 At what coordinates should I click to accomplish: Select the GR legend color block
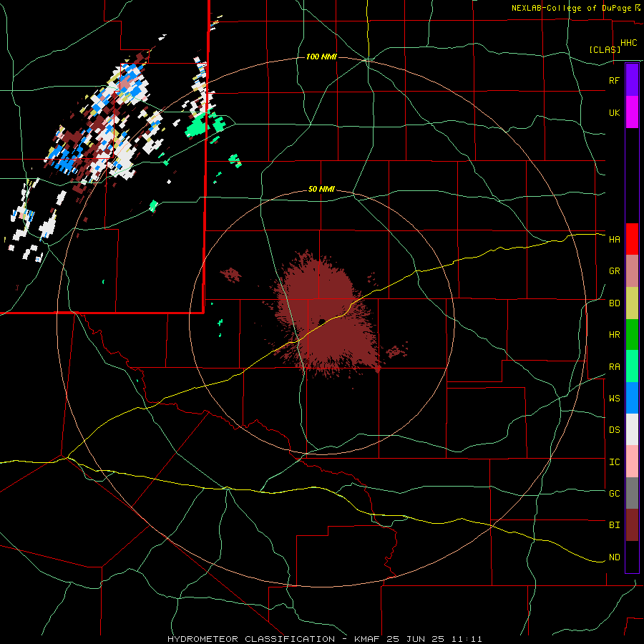point(632,270)
